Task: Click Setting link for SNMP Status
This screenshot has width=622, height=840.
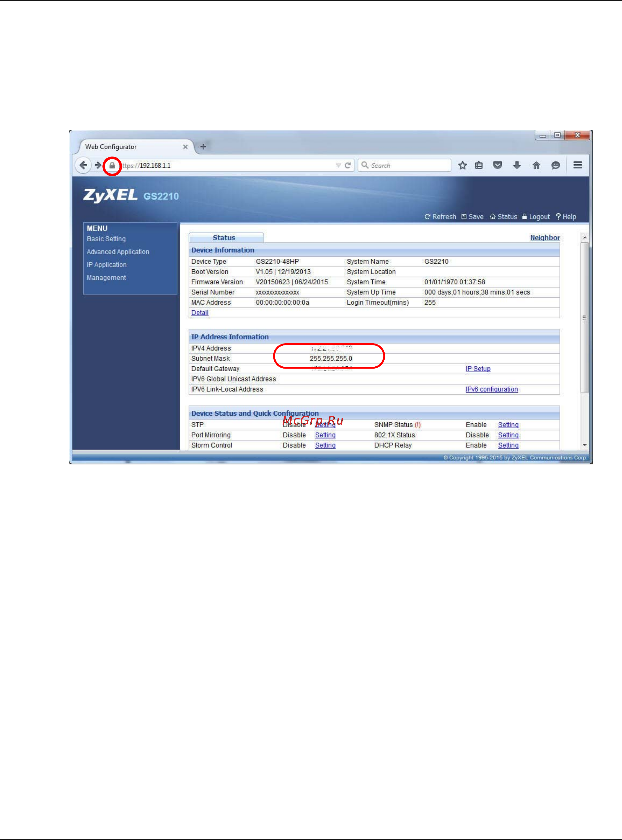Action: pyautogui.click(x=508, y=425)
